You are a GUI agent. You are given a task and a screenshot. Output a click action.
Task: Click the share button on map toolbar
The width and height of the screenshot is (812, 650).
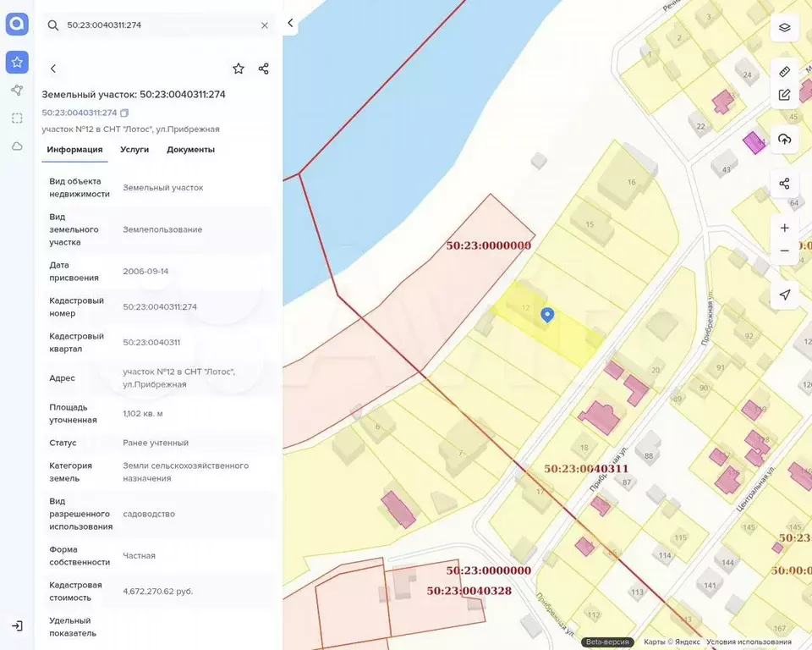(785, 184)
